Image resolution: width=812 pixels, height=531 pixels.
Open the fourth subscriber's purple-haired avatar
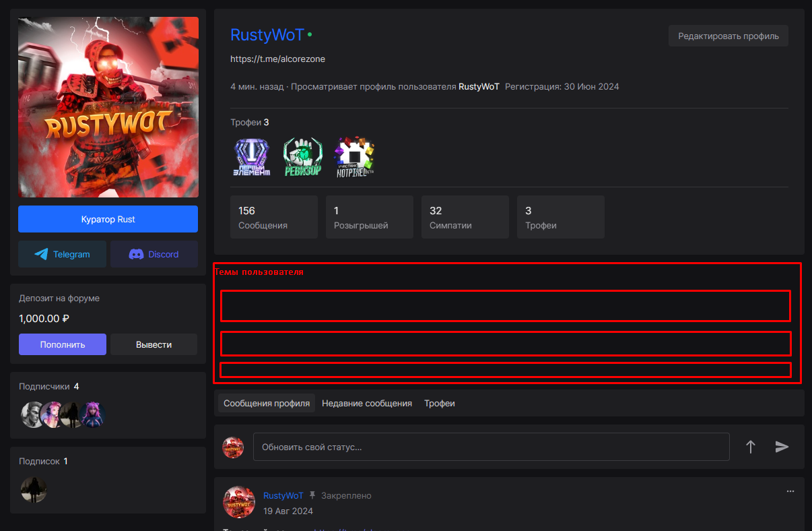click(x=93, y=415)
